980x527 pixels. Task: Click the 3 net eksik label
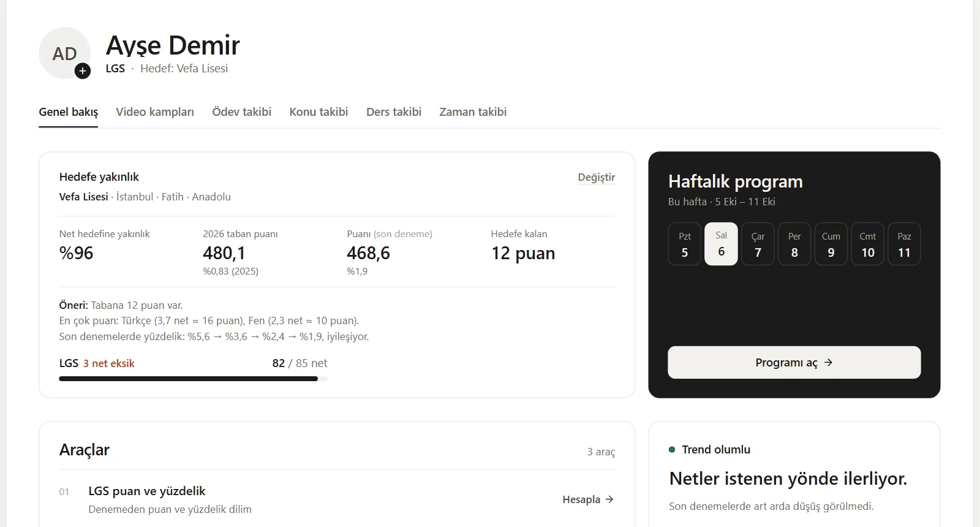(x=109, y=363)
